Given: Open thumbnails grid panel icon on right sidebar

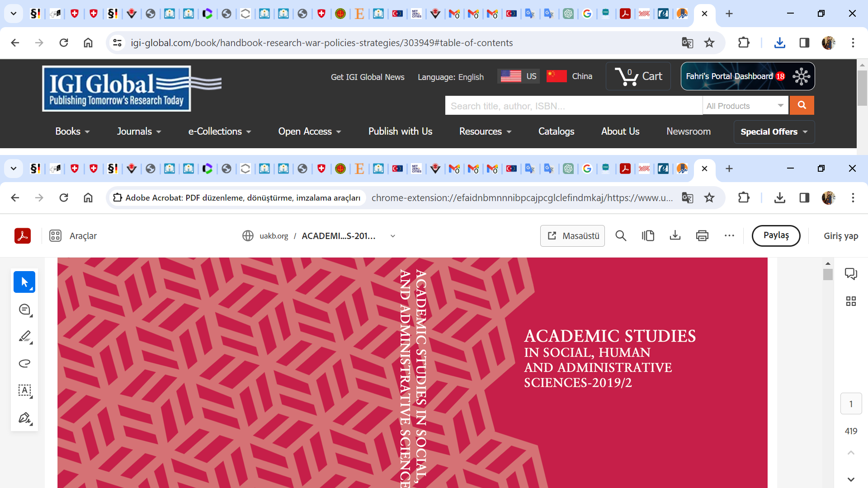Looking at the screenshot, I should [851, 301].
